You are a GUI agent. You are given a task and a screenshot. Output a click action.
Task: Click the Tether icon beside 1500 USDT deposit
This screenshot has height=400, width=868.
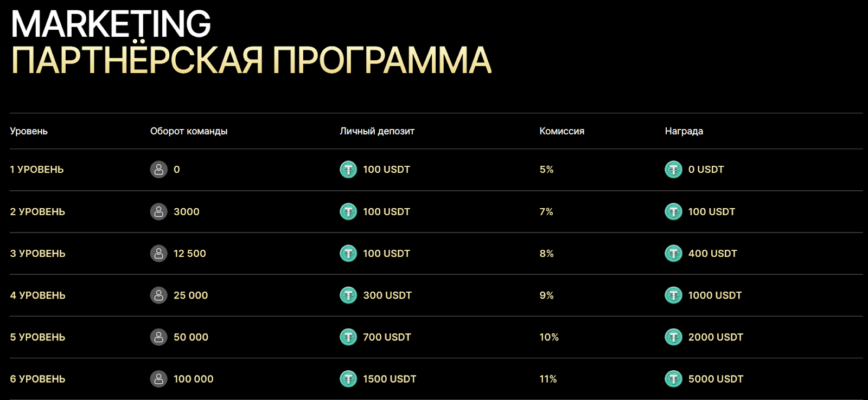pyautogui.click(x=348, y=379)
